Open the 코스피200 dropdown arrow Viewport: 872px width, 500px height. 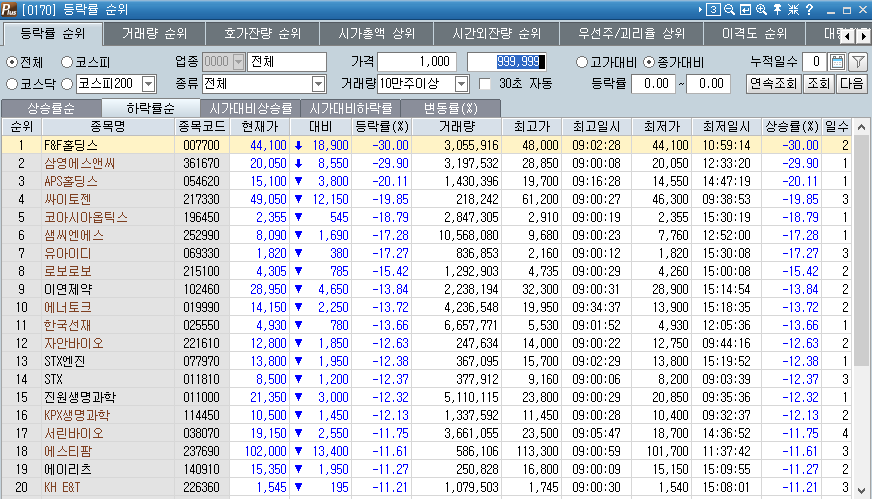point(148,84)
